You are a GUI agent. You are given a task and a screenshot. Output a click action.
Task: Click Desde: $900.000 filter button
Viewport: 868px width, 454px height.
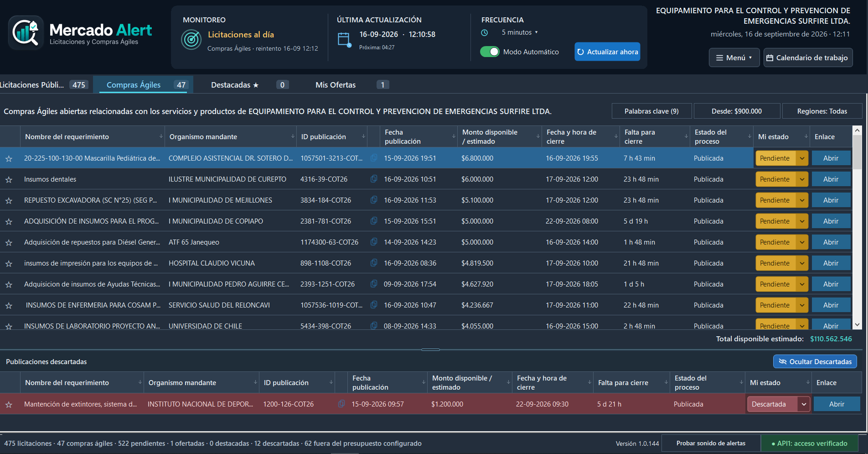[x=737, y=111]
